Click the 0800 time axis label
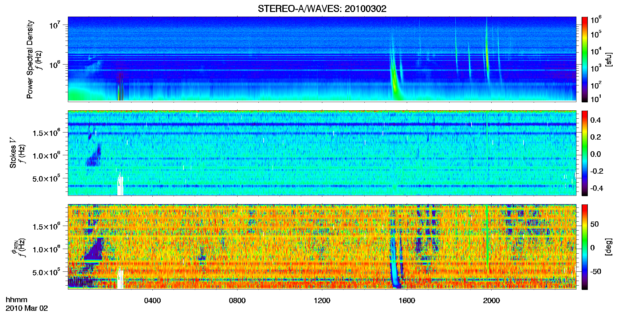The height and width of the screenshot is (332, 644). click(x=237, y=300)
